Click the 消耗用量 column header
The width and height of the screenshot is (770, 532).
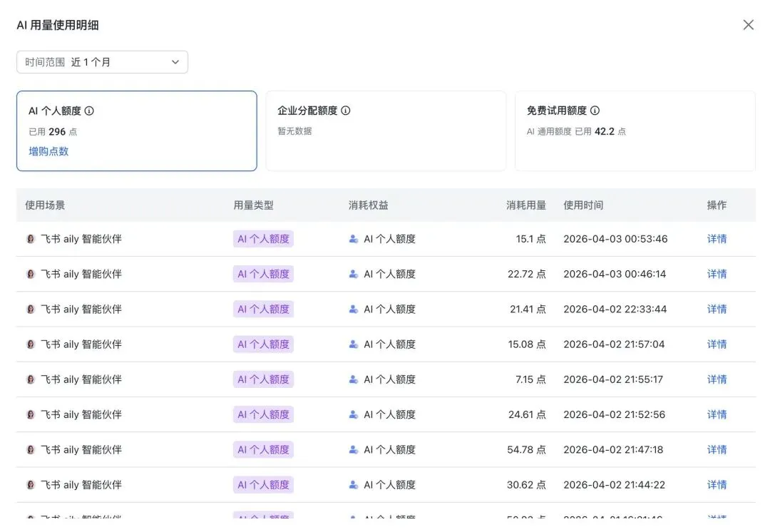[525, 205]
